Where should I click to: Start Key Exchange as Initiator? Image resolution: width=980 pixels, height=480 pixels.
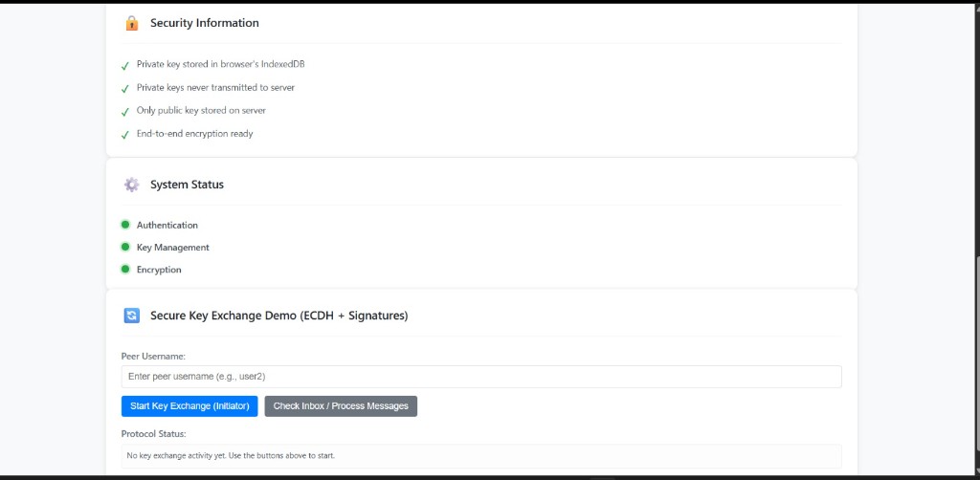tap(189, 405)
